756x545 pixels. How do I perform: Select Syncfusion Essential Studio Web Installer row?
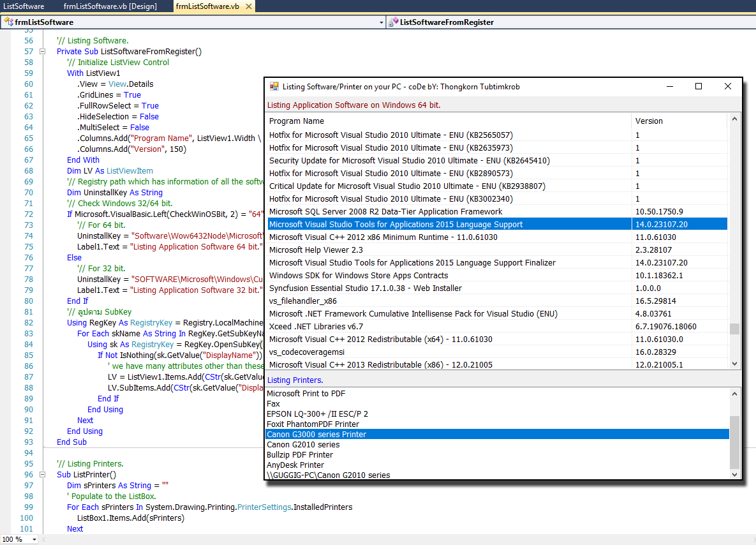(x=497, y=288)
